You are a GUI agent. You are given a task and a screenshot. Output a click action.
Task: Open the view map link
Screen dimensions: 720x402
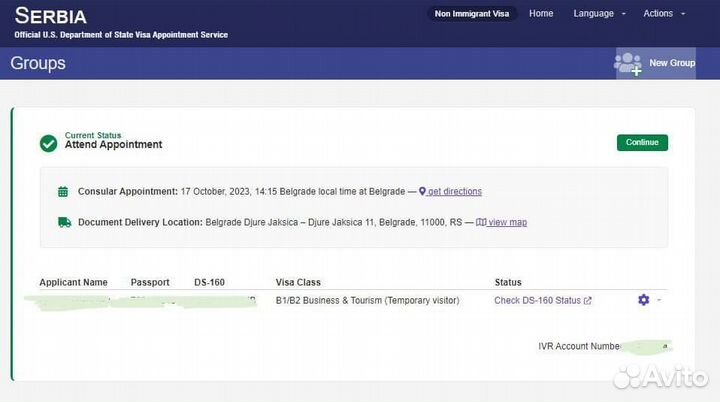click(x=507, y=222)
